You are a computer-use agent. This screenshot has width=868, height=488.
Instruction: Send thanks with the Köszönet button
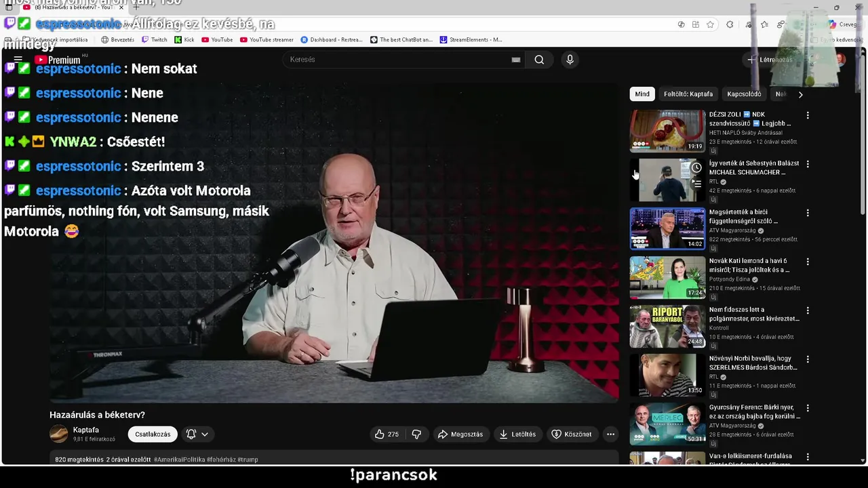coord(572,434)
